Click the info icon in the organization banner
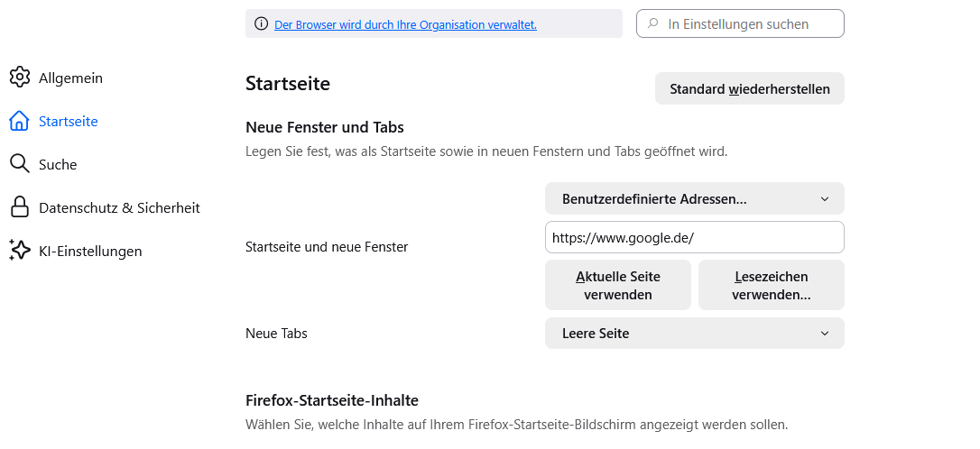Image resolution: width=980 pixels, height=449 pixels. tap(262, 24)
